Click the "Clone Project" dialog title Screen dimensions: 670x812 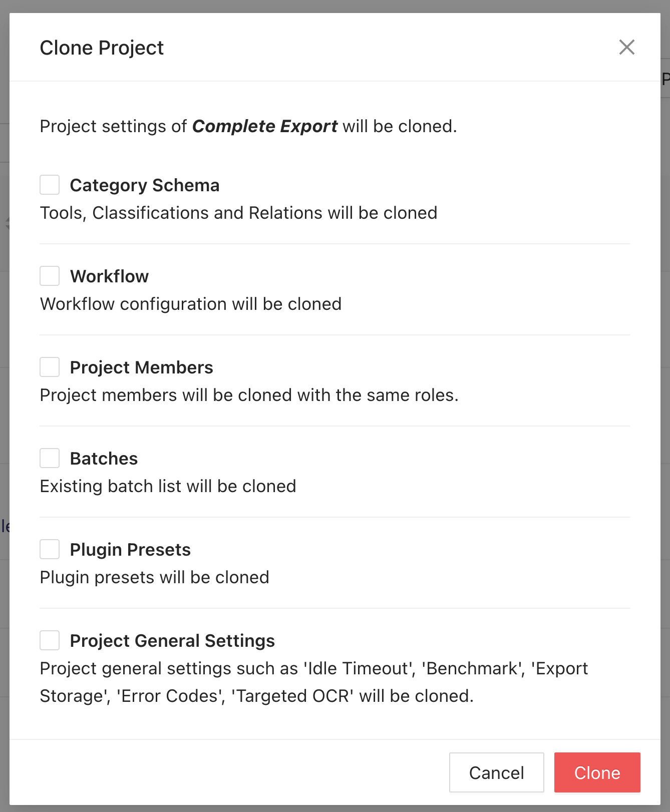pos(102,48)
